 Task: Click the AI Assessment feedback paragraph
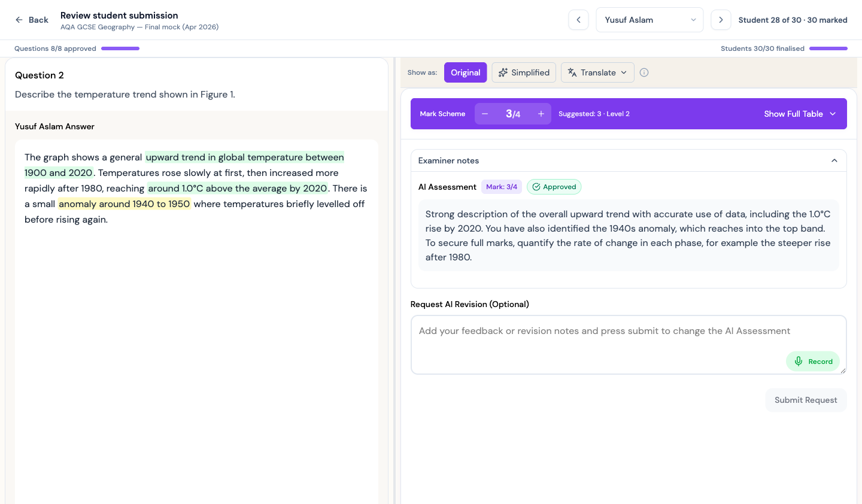click(x=628, y=235)
